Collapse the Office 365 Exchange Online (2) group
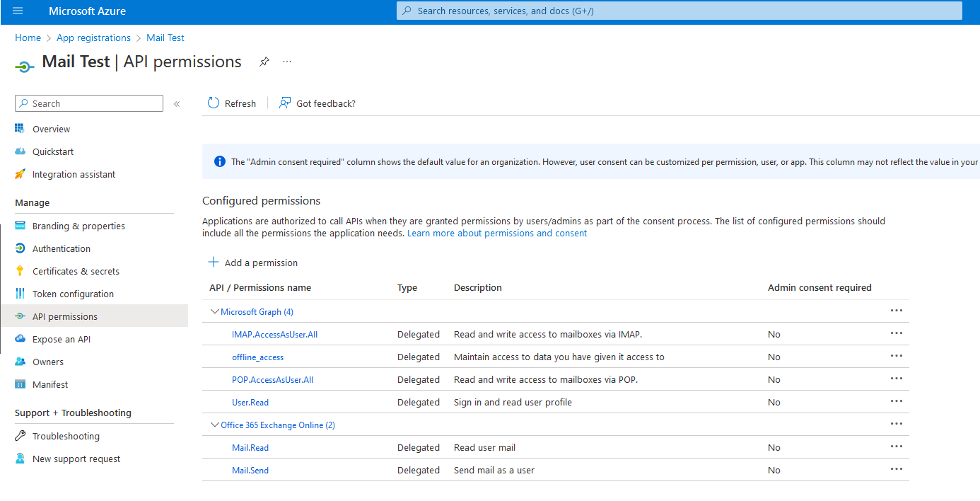The width and height of the screenshot is (980, 501). [215, 425]
